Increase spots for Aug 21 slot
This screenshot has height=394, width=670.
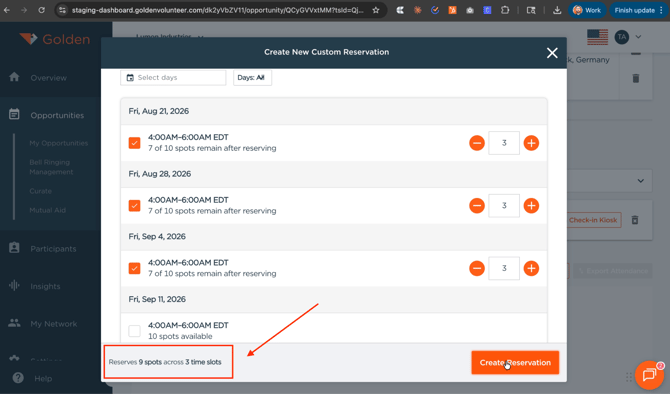click(531, 143)
